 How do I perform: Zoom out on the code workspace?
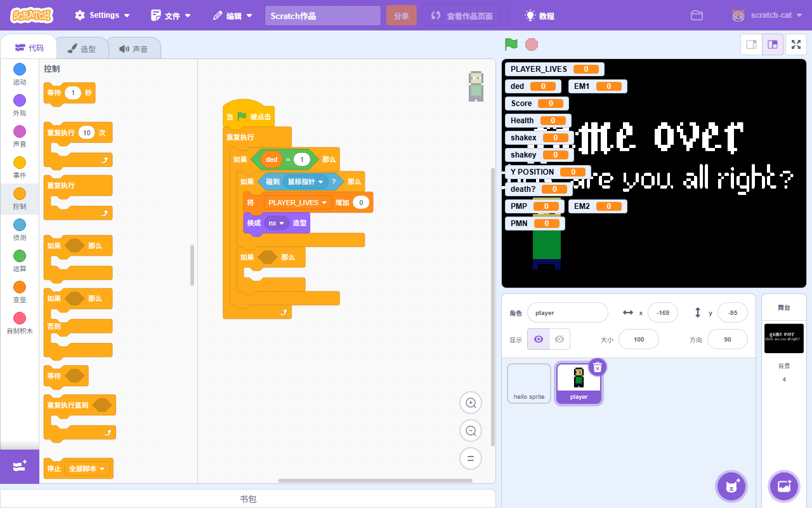click(471, 431)
